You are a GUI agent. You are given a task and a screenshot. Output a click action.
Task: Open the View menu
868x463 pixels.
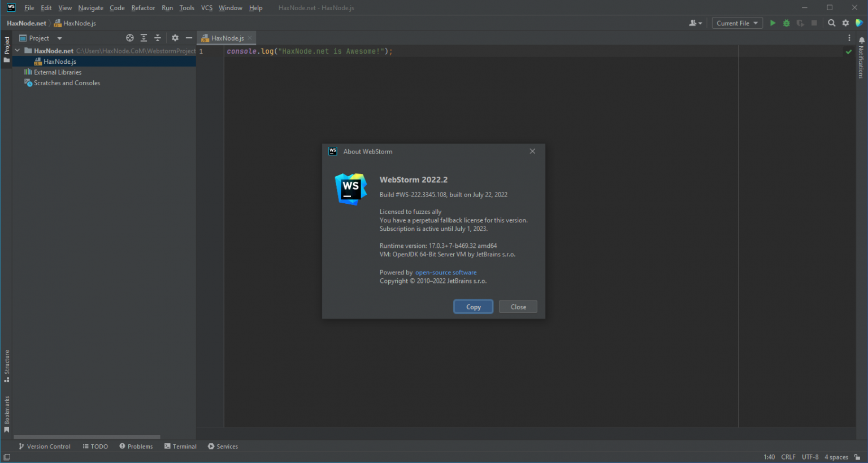65,8
